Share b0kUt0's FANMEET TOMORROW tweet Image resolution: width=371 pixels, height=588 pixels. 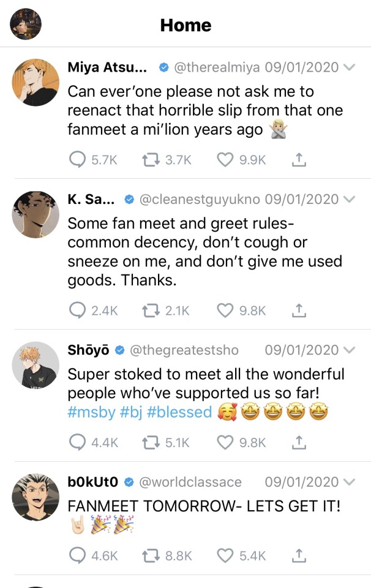(298, 556)
